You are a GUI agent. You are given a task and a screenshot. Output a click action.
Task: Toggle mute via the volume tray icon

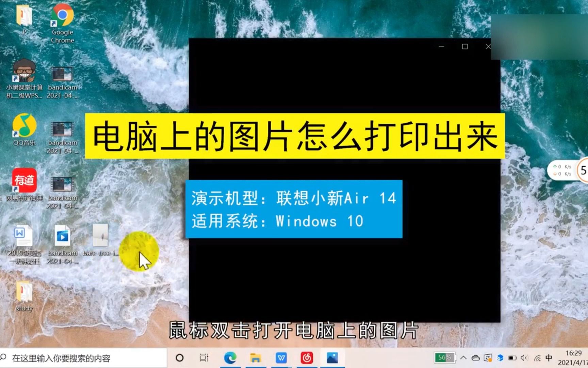(x=524, y=358)
